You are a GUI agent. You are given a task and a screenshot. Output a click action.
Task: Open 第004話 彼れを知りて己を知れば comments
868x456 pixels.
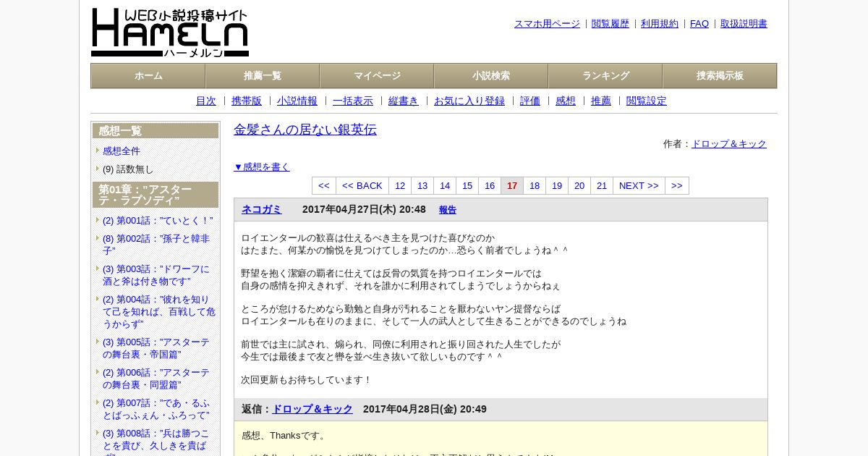click(159, 312)
